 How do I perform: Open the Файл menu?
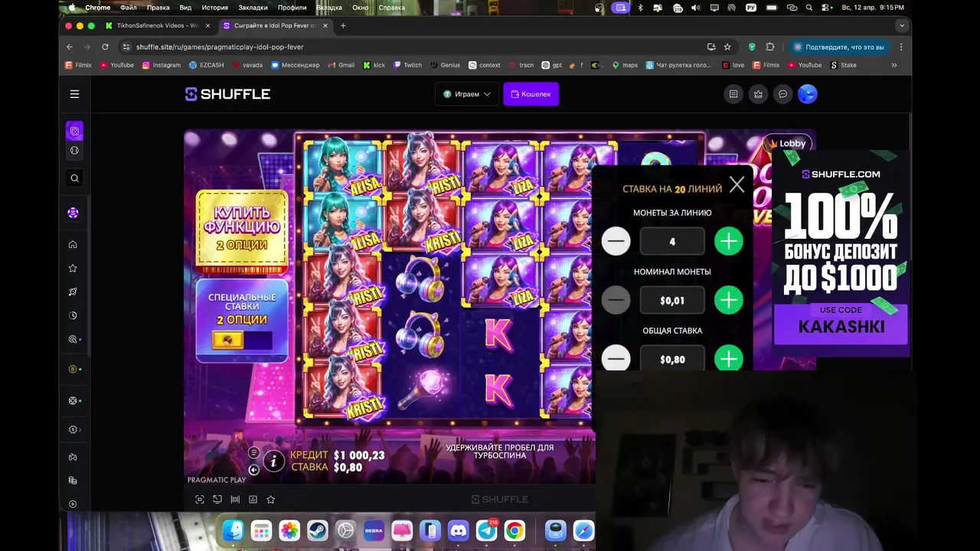129,8
